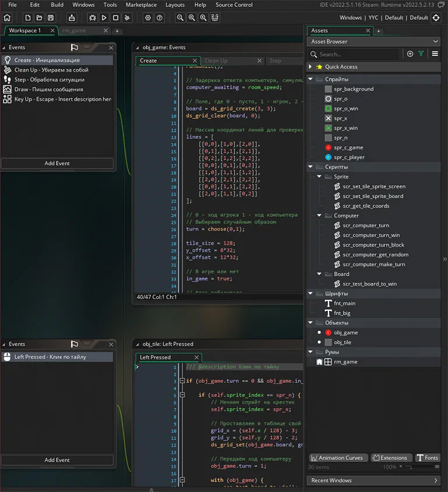Open the Asset Browser dropdown
448x492 pixels.
pos(373,41)
